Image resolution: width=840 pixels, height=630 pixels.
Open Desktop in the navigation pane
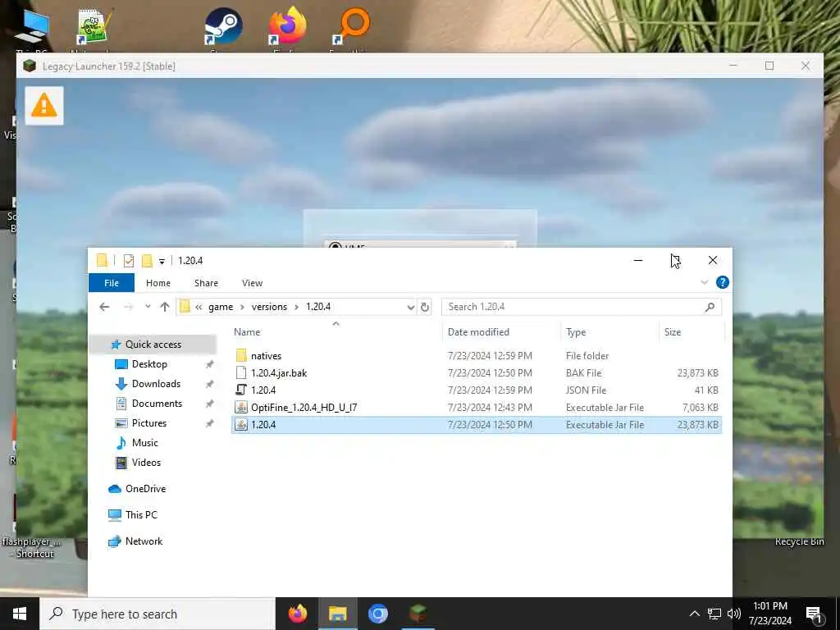point(149,364)
